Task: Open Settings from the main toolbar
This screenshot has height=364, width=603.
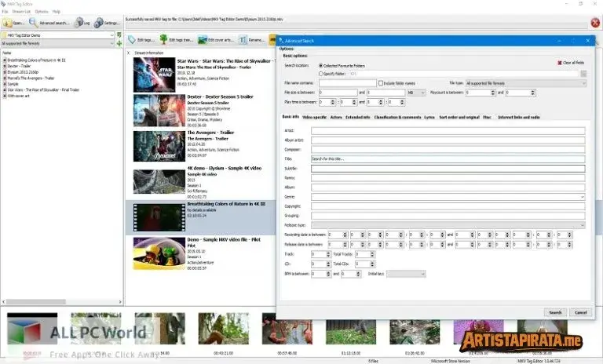Action: tap(108, 23)
